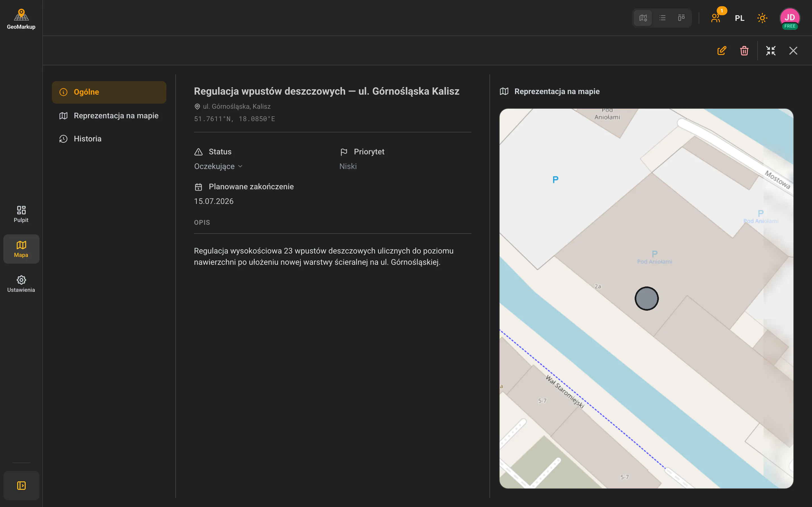Select the Mapa sidebar item
This screenshot has width=812, height=507.
pyautogui.click(x=21, y=249)
